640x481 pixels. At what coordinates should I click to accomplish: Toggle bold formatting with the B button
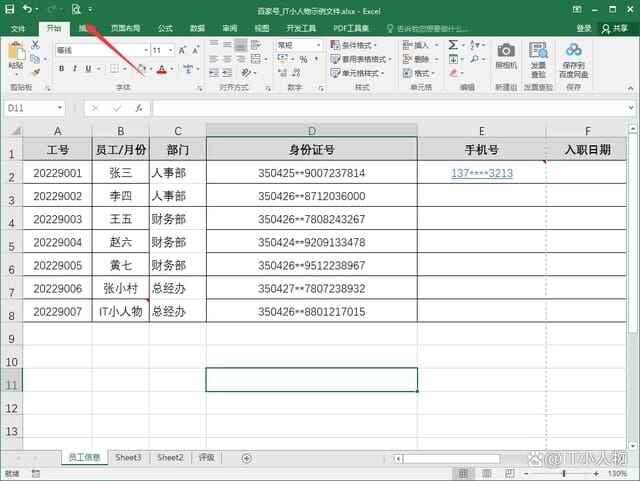point(61,69)
